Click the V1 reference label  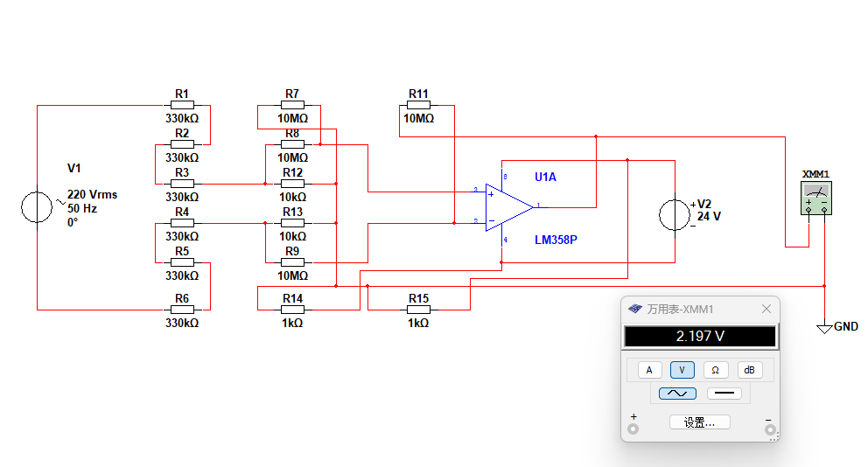coord(74,168)
